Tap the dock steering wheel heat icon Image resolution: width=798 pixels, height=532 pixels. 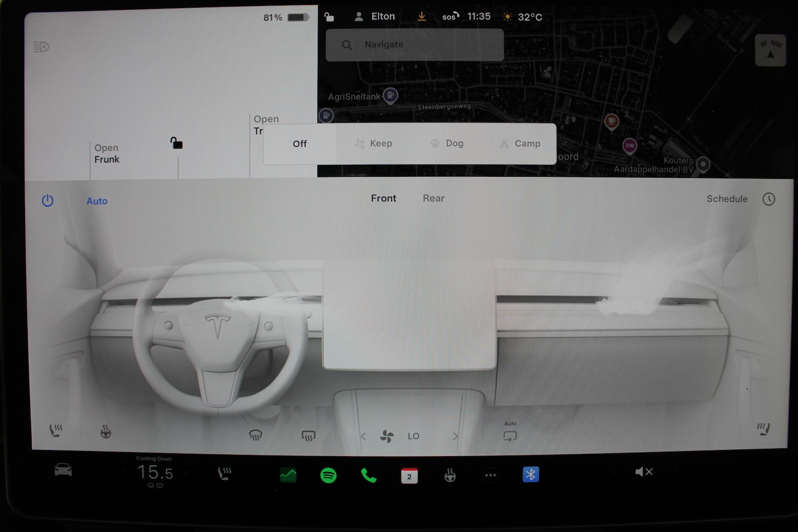coord(450,475)
